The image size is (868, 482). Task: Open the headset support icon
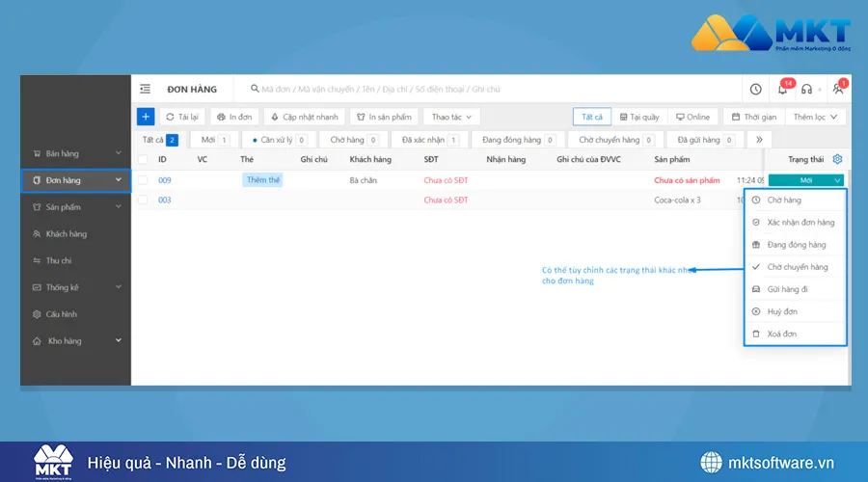(807, 89)
